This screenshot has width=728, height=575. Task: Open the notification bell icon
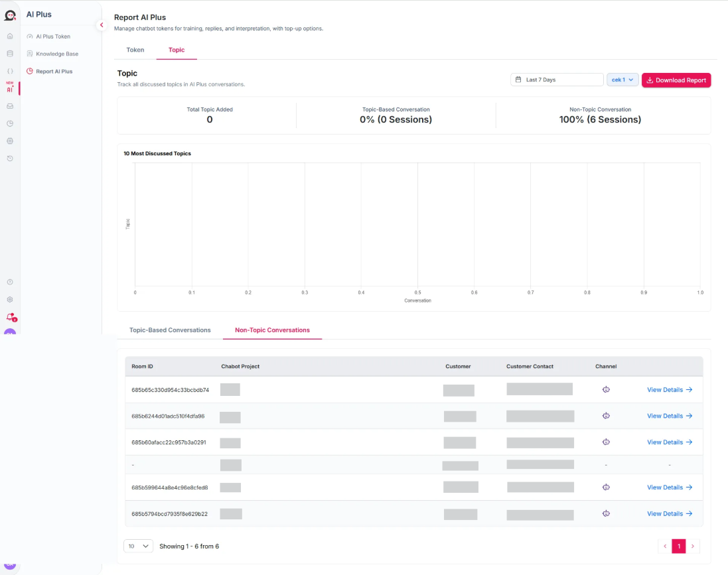click(10, 317)
